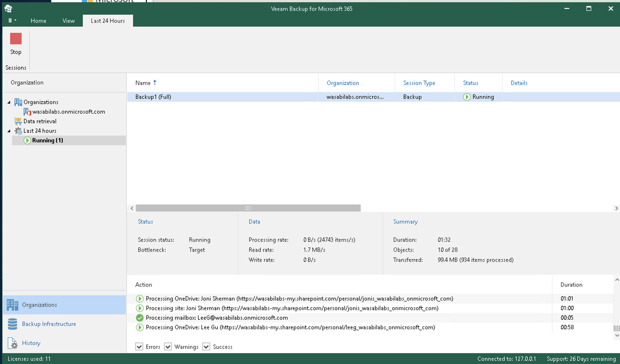This screenshot has width=620, height=364.
Task: Click the Action log scroll up arrow
Action: [617, 280]
